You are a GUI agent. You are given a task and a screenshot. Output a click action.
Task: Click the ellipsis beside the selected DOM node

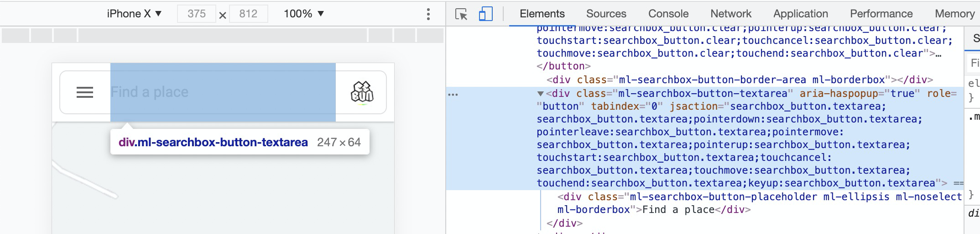pos(453,94)
